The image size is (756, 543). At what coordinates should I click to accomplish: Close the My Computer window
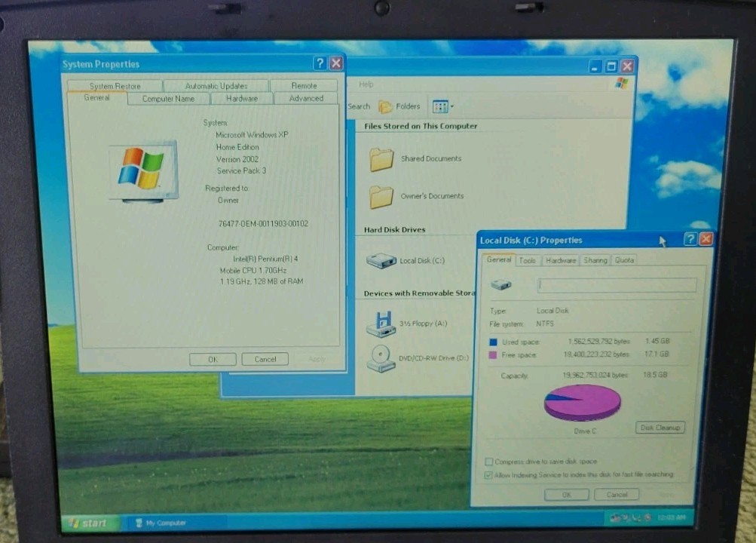(x=627, y=66)
